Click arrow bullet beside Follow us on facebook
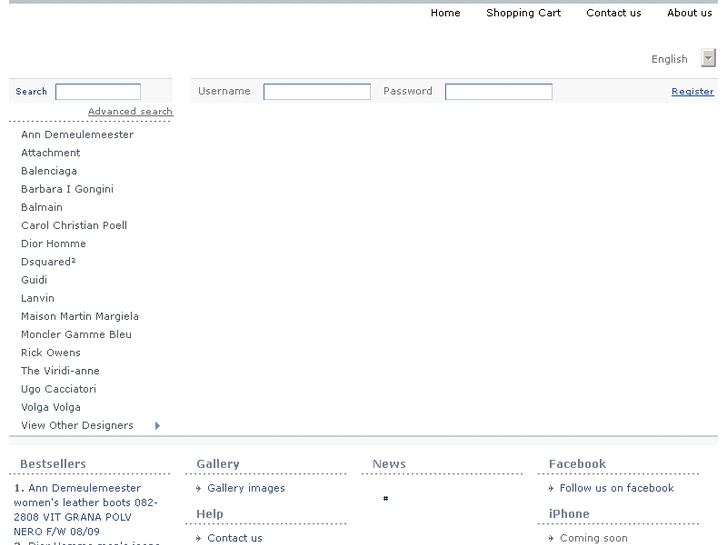Viewport: 727px width, 545px height. click(x=551, y=488)
